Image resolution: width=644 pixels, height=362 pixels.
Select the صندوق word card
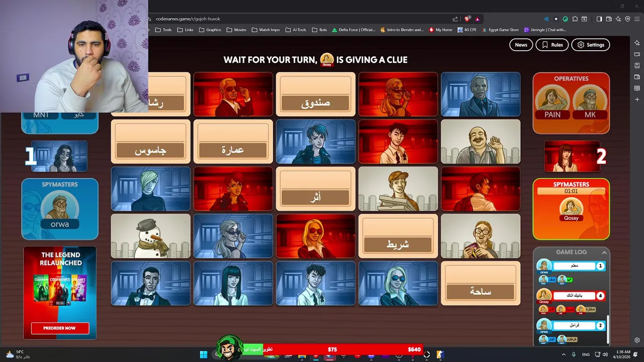click(315, 95)
